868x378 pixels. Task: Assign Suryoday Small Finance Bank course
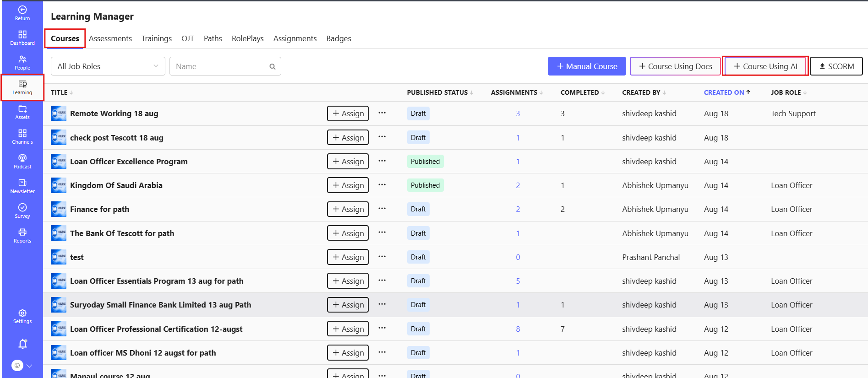click(348, 305)
